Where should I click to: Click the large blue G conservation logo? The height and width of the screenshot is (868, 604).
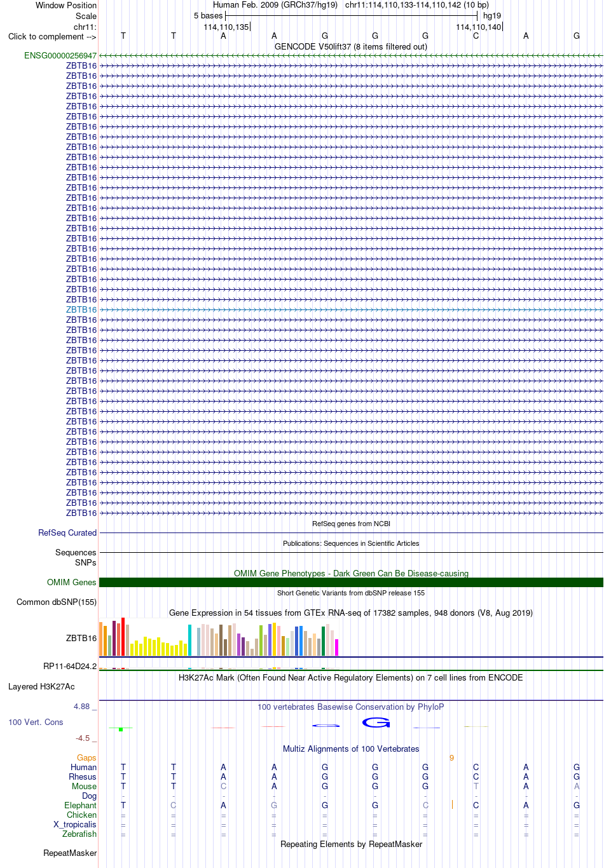376,722
